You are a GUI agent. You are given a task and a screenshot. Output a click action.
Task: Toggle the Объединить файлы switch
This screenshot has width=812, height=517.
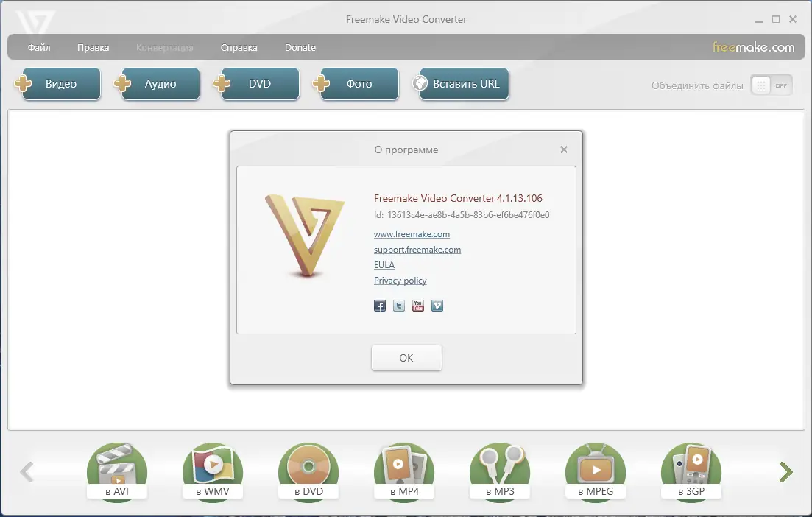tap(771, 84)
